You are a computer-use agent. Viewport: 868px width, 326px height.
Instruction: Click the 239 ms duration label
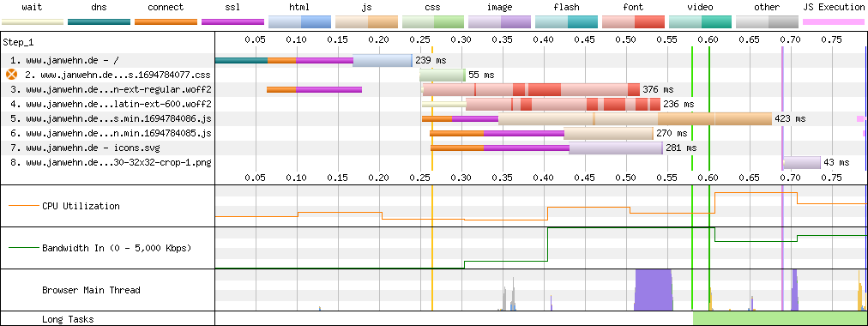[x=431, y=60]
